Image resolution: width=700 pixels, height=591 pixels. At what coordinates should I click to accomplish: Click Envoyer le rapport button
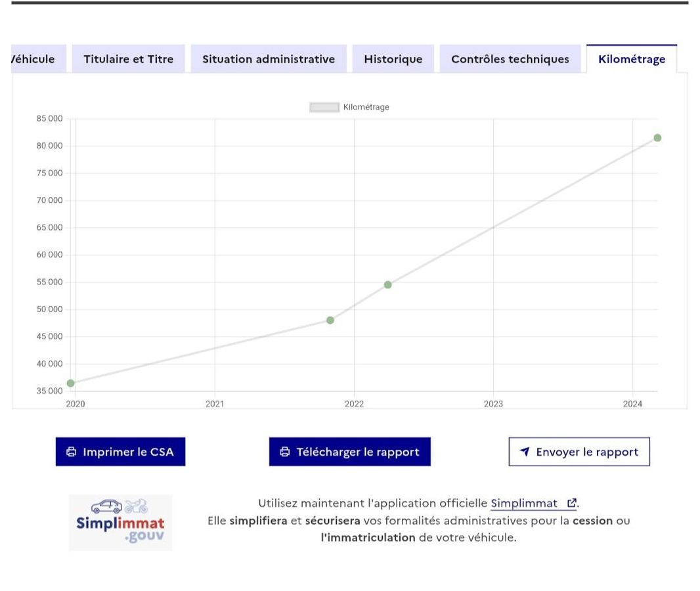click(579, 452)
